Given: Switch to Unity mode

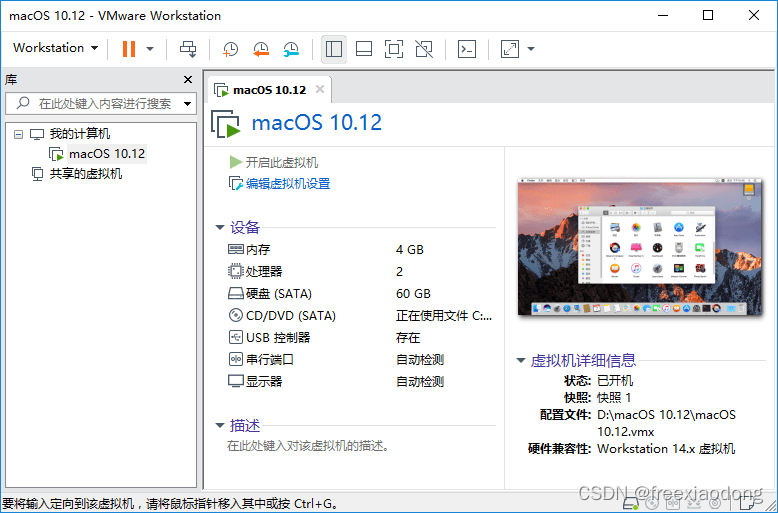Looking at the screenshot, I should point(424,49).
